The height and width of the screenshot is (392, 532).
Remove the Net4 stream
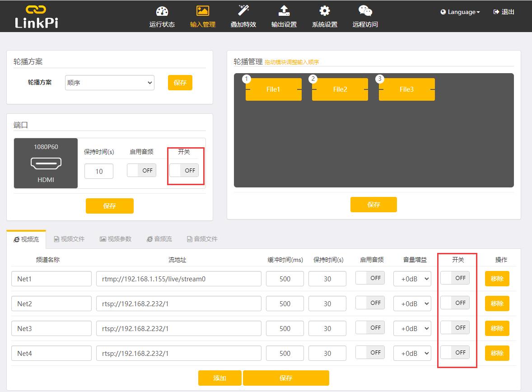tap(497, 353)
